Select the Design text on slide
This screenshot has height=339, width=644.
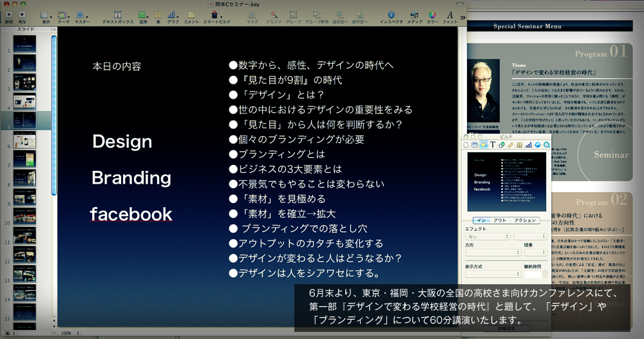tap(122, 141)
